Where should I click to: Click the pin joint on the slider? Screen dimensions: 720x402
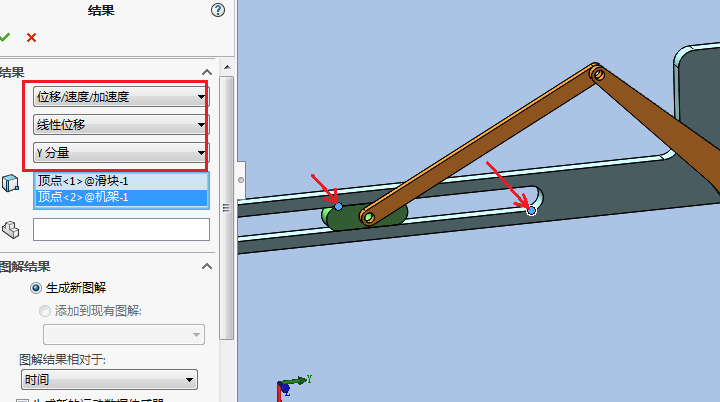point(368,218)
